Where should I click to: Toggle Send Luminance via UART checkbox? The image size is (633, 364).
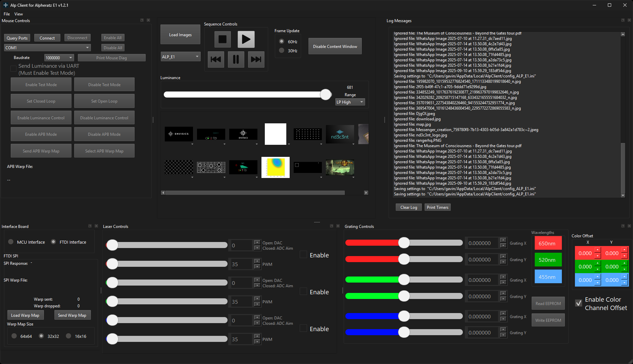(x=13, y=69)
